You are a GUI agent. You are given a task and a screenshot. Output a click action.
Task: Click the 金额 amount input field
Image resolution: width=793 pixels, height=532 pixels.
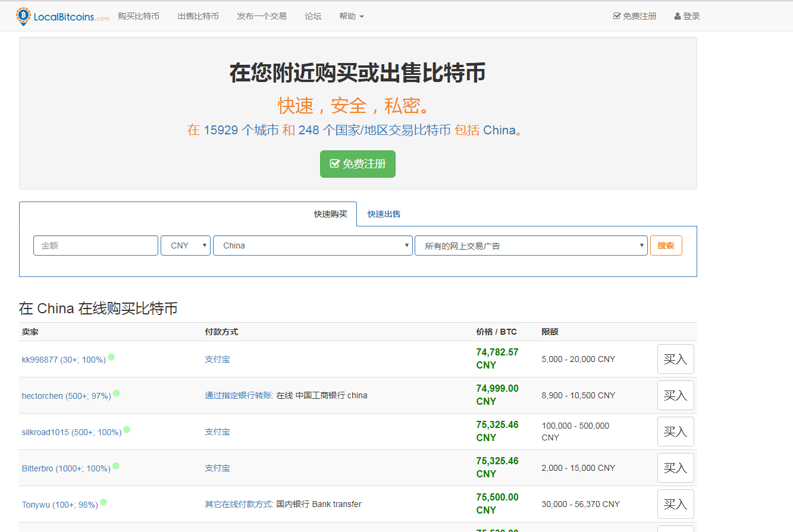[95, 245]
